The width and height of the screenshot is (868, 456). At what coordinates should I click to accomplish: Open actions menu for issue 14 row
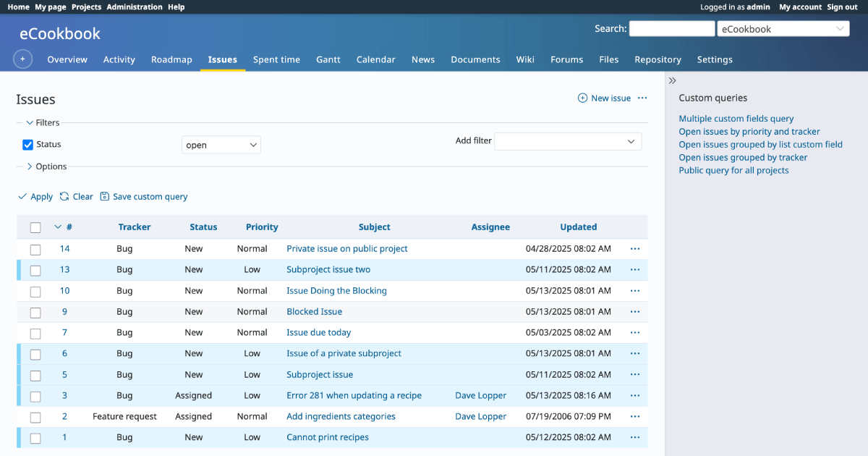point(635,249)
